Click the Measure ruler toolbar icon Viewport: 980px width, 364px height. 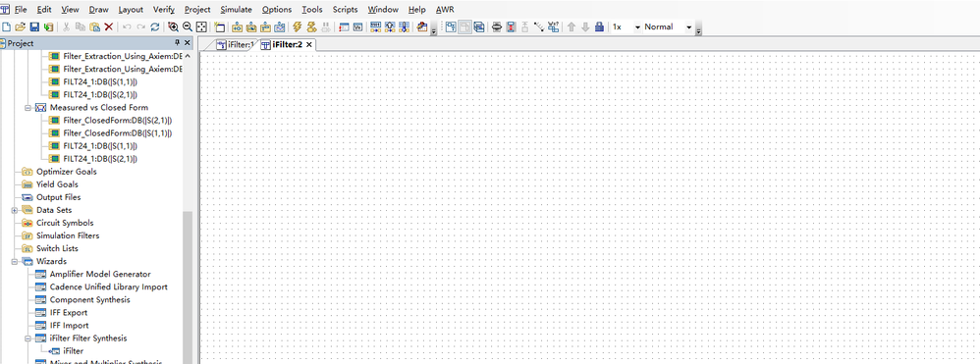point(539,26)
